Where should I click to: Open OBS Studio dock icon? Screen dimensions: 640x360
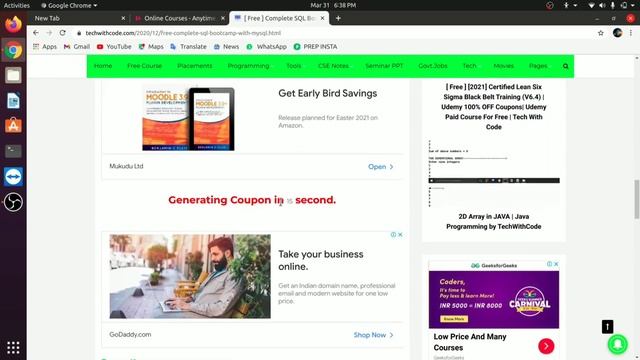[13, 202]
